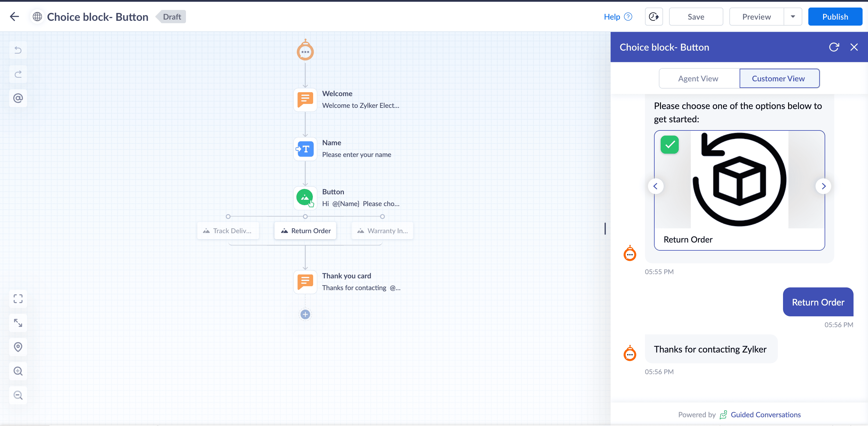Undo the last canvas action
Image resolution: width=868 pixels, height=426 pixels.
tap(18, 50)
